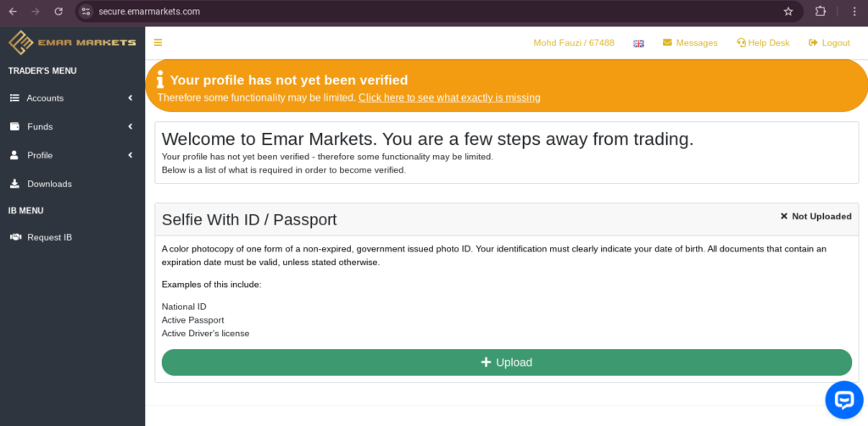868x426 pixels.
Task: Click the secure.emarmarkets.com address field
Action: 431,11
